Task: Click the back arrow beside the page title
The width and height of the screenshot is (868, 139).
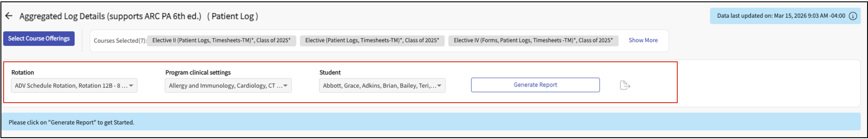Action: tap(9, 16)
